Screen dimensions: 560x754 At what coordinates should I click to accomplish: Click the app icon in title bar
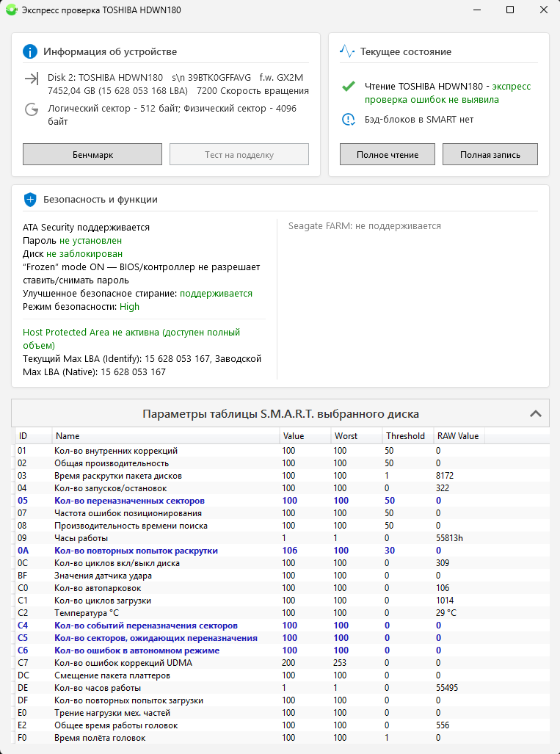pyautogui.click(x=11, y=10)
